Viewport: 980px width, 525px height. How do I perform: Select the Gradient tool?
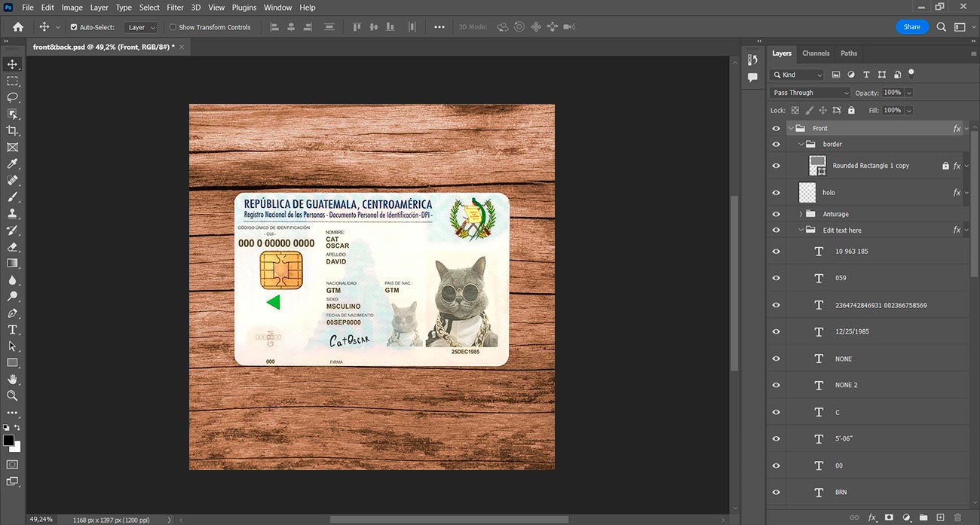pos(12,263)
